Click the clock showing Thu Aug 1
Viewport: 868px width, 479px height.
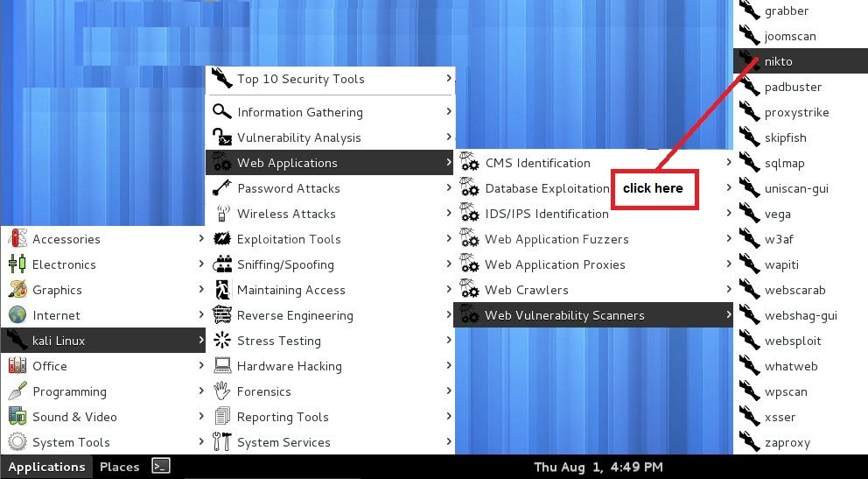(x=598, y=467)
